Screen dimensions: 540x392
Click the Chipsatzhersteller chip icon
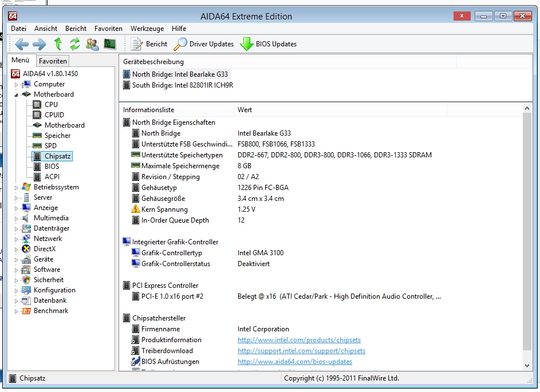127,318
